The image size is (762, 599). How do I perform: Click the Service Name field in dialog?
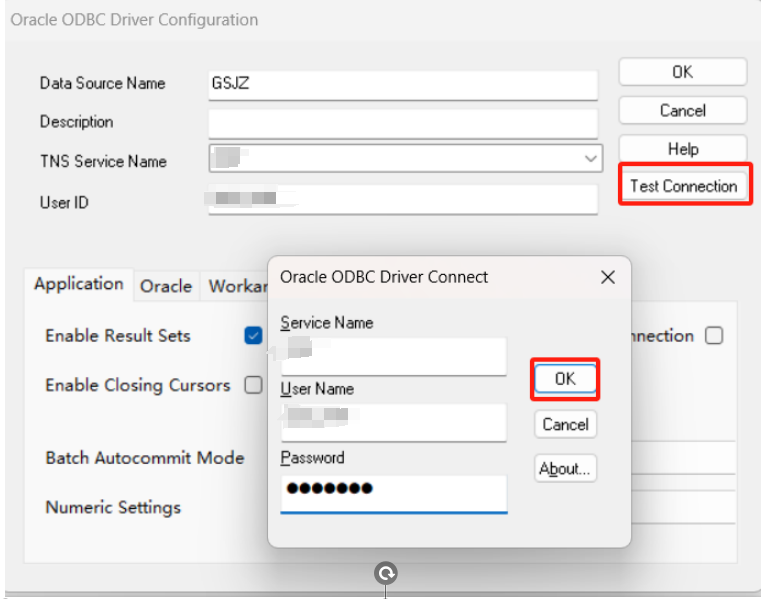[x=394, y=356]
